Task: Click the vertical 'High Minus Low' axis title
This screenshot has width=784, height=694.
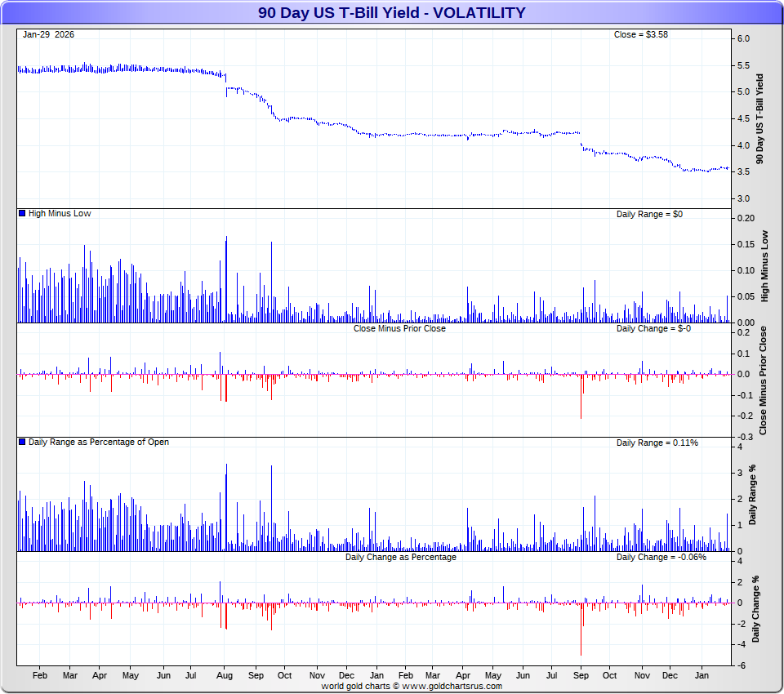Action: [x=764, y=266]
